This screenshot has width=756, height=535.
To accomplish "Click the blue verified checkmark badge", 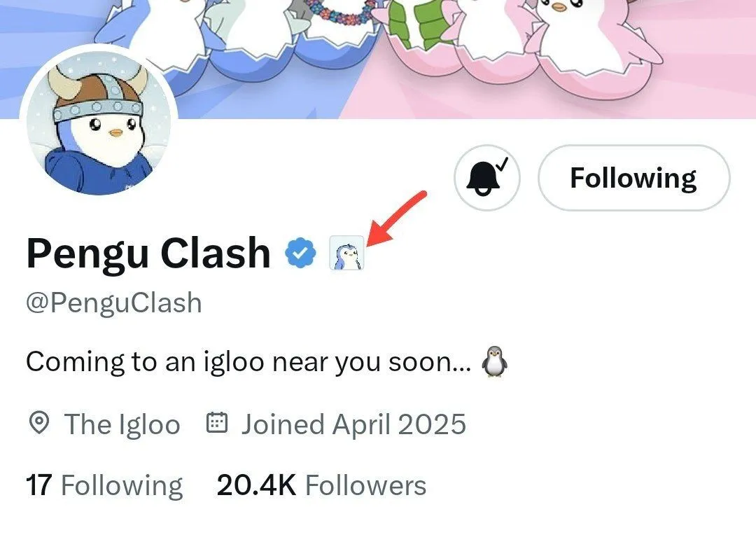I will pyautogui.click(x=300, y=253).
